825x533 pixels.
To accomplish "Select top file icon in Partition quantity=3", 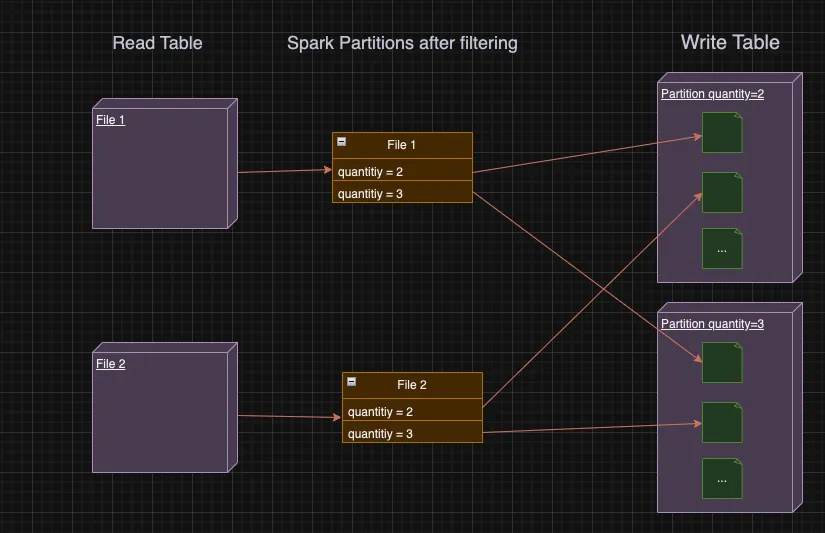I will coord(722,363).
